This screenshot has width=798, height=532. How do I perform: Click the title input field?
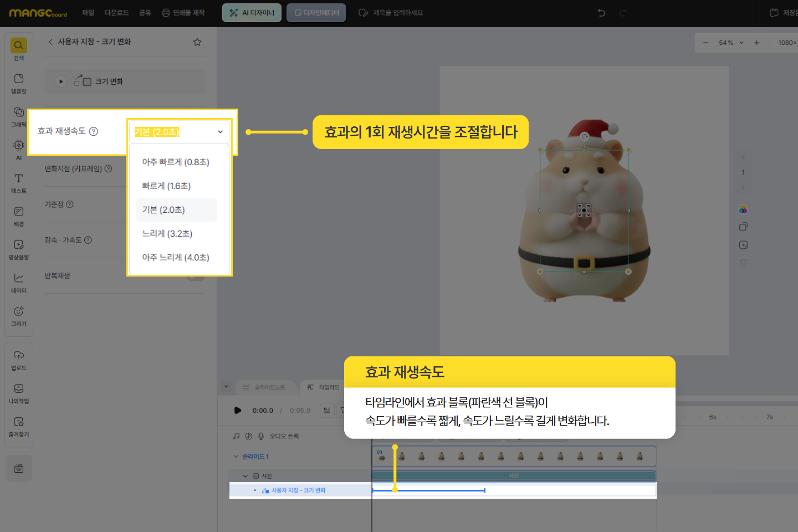397,13
